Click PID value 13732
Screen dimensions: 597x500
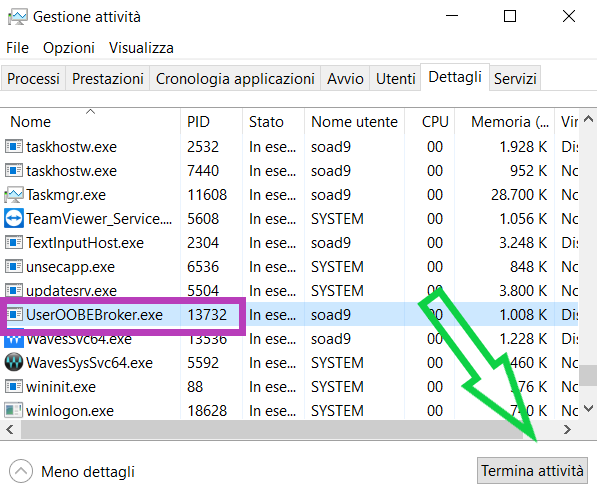207,315
